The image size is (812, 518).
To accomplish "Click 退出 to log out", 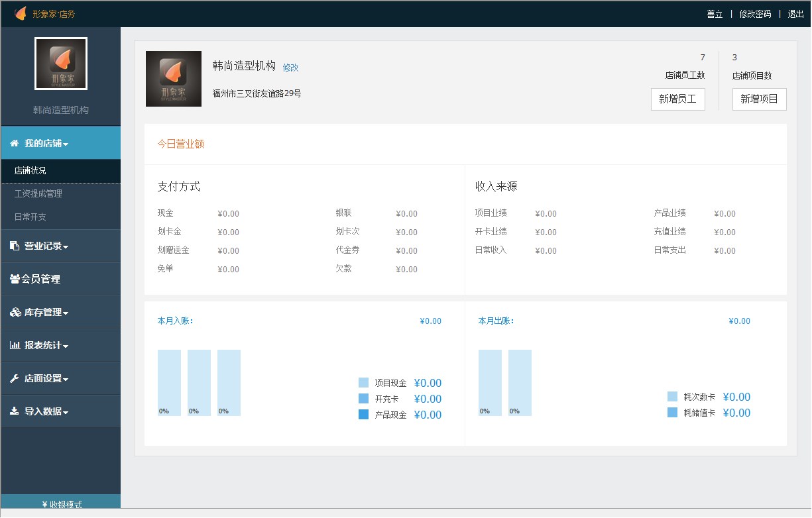I will tap(795, 14).
